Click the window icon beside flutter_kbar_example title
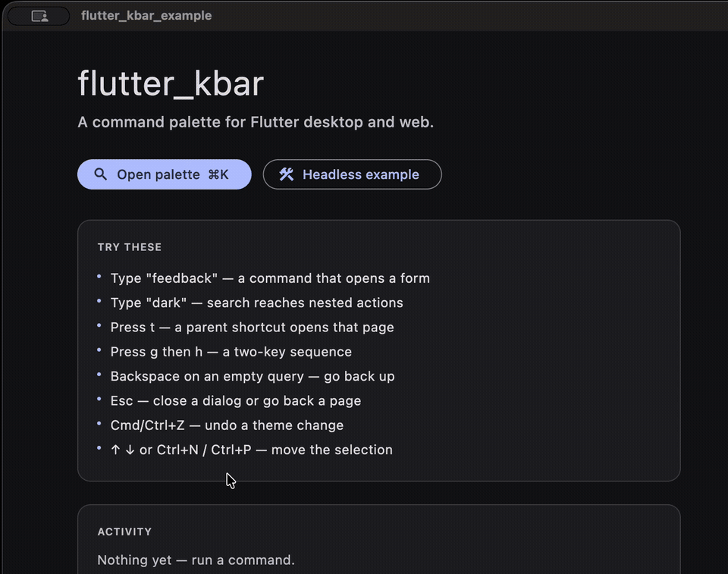This screenshot has width=728, height=574. (39, 16)
